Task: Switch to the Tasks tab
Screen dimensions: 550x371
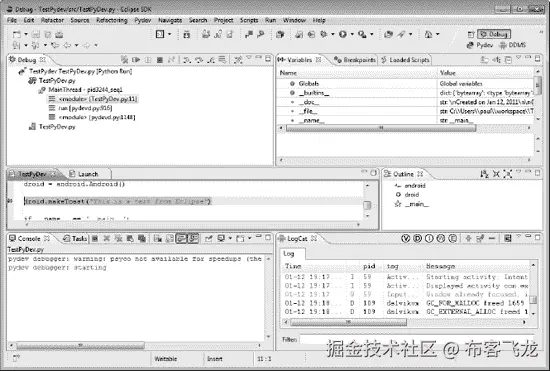Action: (x=75, y=239)
